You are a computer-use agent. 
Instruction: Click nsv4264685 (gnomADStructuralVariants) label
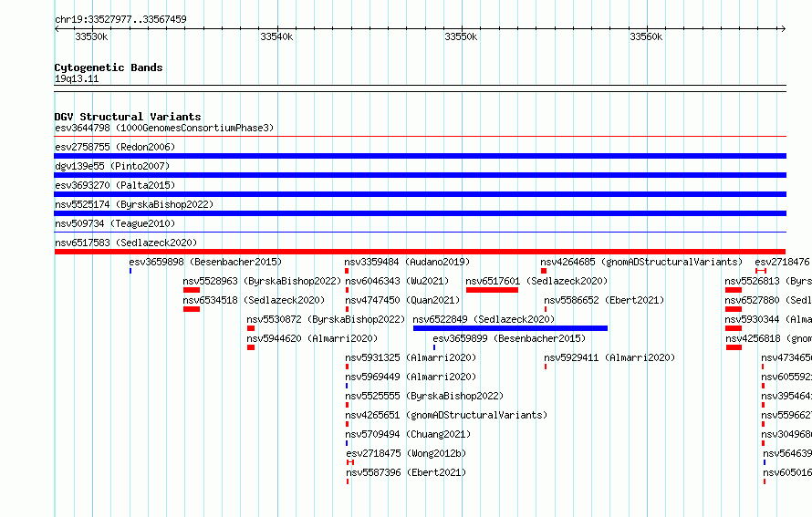[x=641, y=262]
